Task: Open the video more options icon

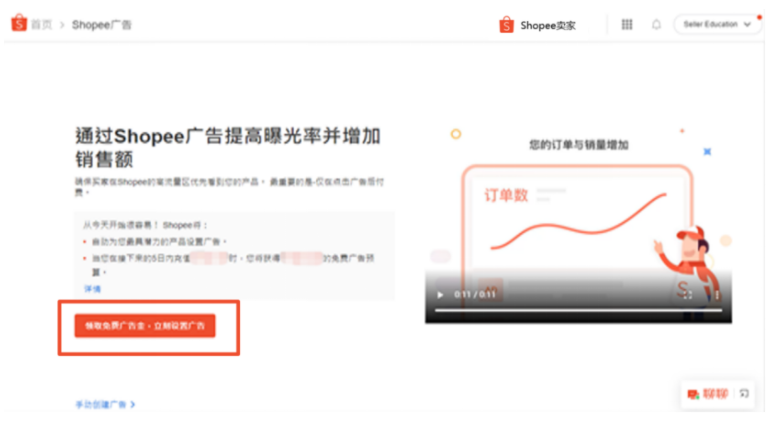Action: tap(717, 295)
